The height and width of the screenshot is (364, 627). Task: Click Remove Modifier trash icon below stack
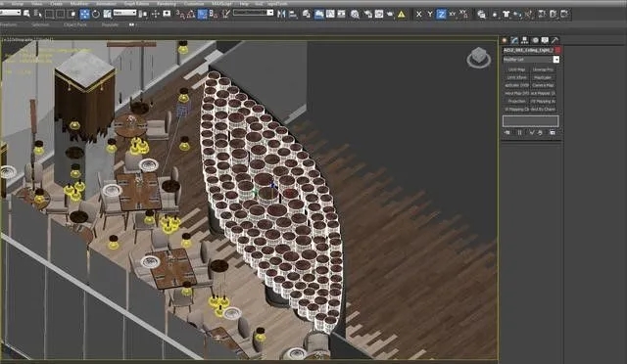(x=540, y=133)
